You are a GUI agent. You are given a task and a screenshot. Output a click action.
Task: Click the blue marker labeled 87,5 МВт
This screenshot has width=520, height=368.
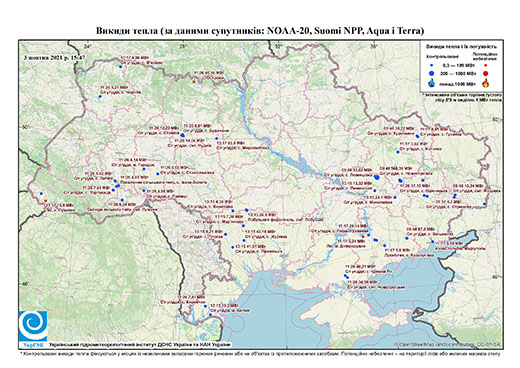click(407, 238)
